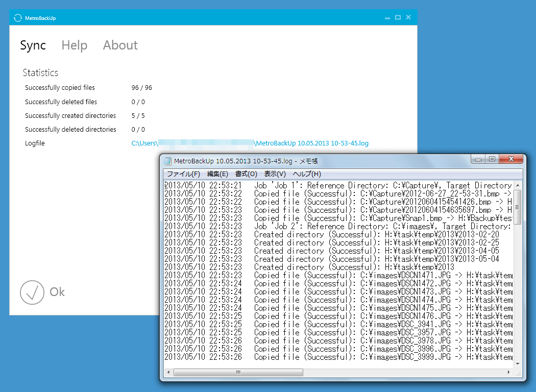The width and height of the screenshot is (536, 392).
Task: Click created directory line 2013-02-25
Action: pos(332,242)
